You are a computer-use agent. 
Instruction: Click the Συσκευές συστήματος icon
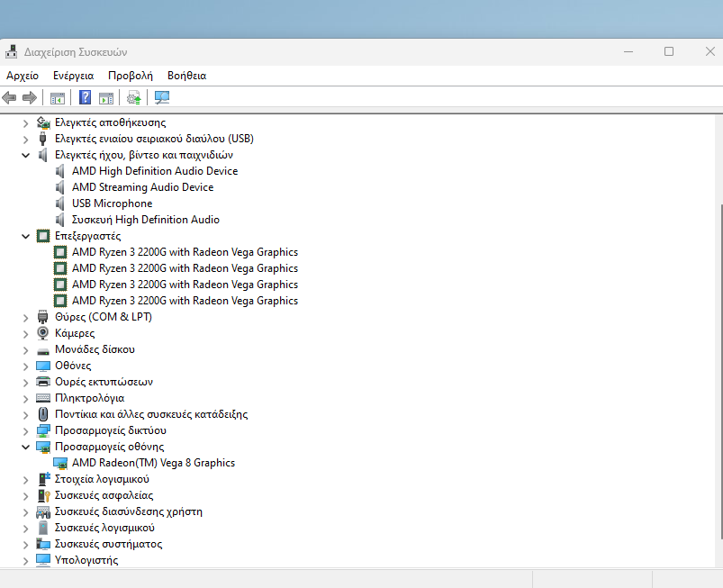[x=43, y=544]
